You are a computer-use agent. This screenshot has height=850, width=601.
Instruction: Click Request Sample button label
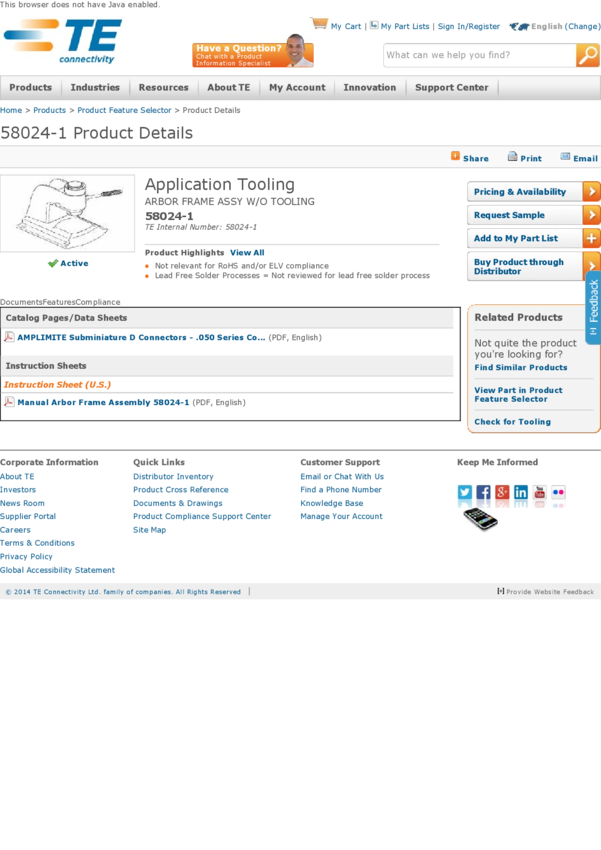(509, 215)
